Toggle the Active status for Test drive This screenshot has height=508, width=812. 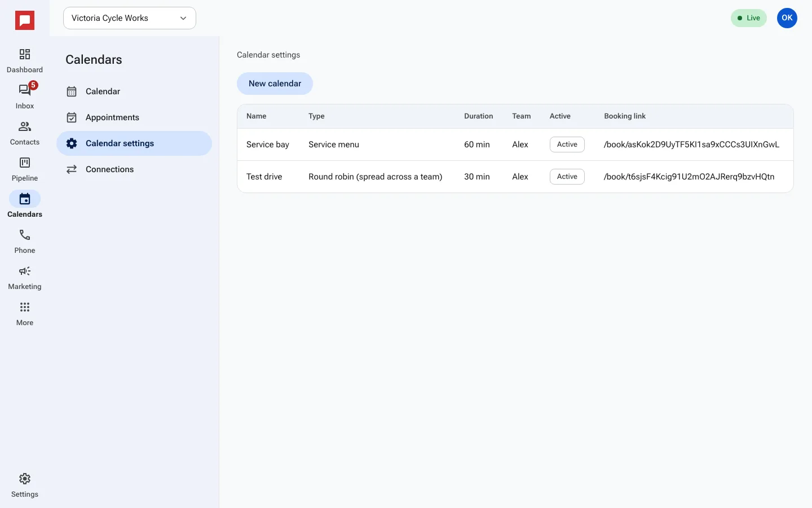[567, 177]
